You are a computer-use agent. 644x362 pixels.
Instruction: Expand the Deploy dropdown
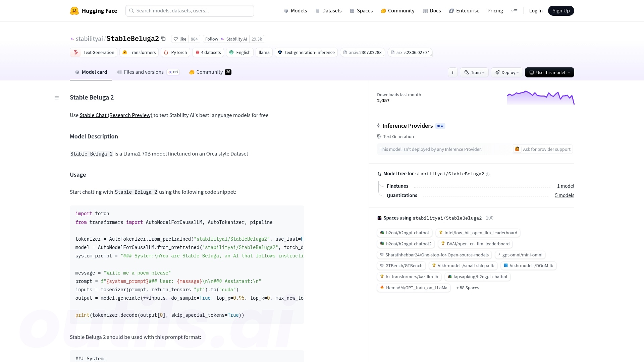[507, 72]
